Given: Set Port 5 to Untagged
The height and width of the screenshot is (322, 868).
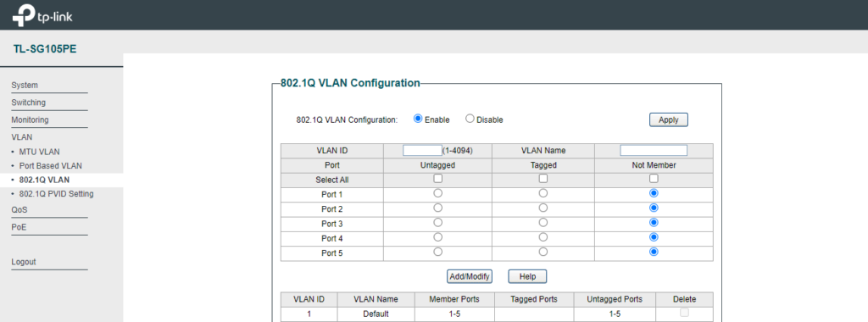Looking at the screenshot, I should point(438,251).
